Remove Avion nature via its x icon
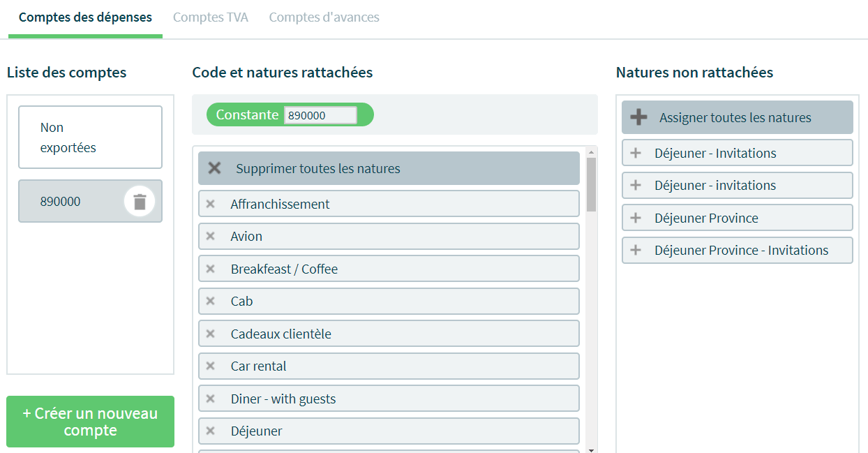 211,236
